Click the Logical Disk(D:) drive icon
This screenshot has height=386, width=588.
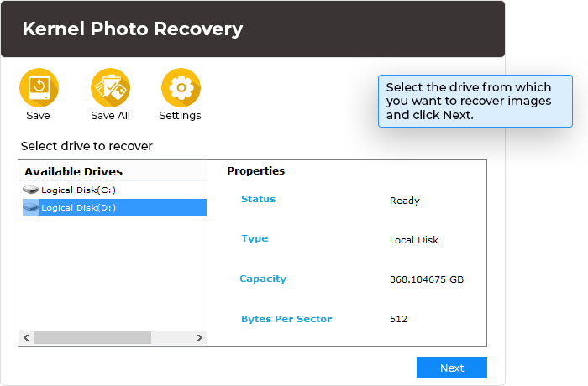(31, 207)
